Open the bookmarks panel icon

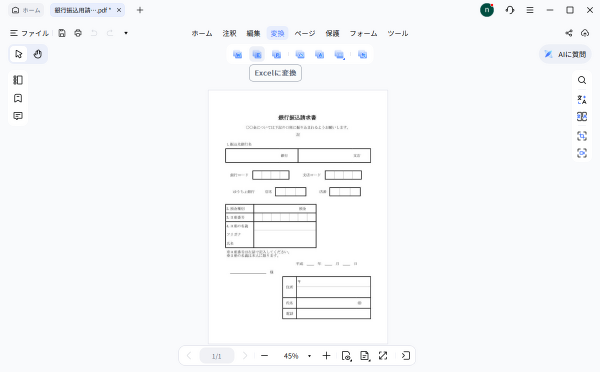tap(18, 98)
